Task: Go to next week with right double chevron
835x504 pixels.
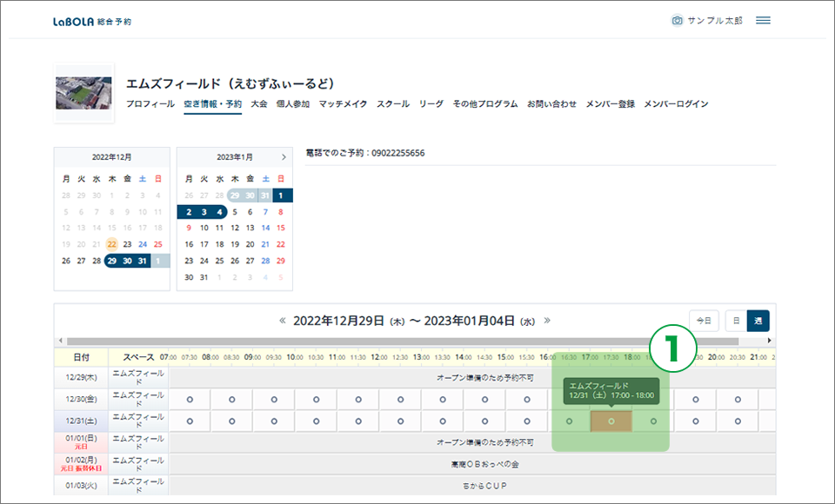Action: click(547, 320)
